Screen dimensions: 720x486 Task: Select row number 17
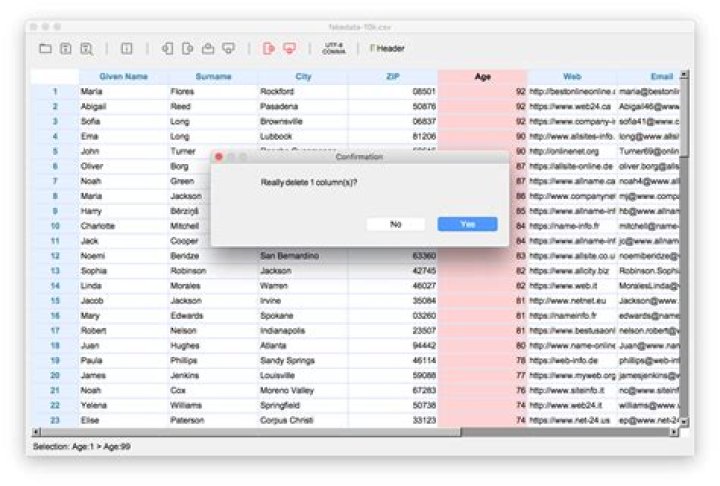[55, 331]
